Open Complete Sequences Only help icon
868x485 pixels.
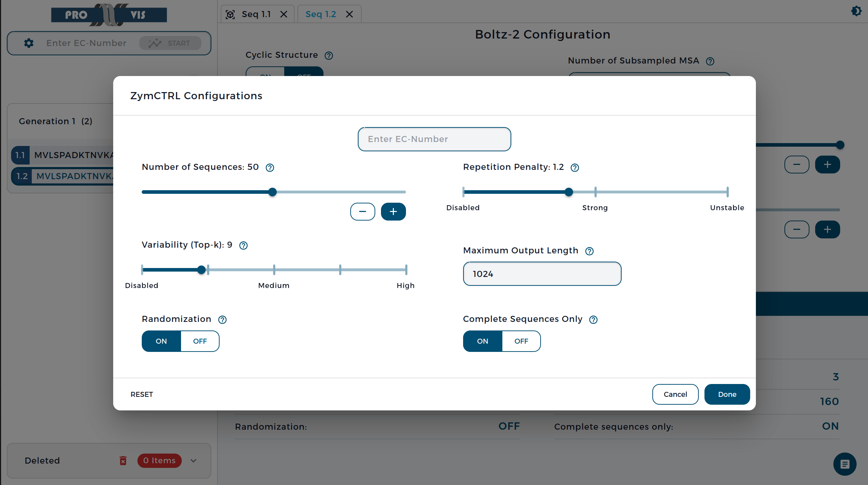pos(593,320)
